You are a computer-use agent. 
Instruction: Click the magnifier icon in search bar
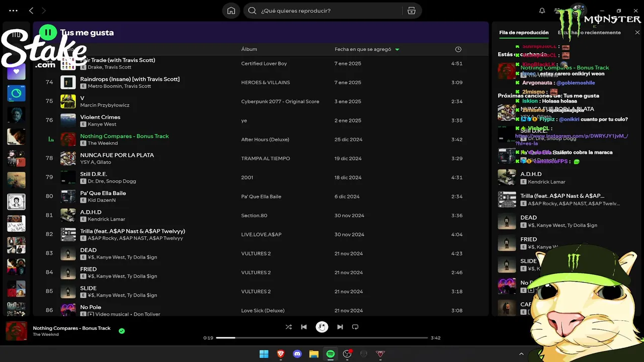252,11
